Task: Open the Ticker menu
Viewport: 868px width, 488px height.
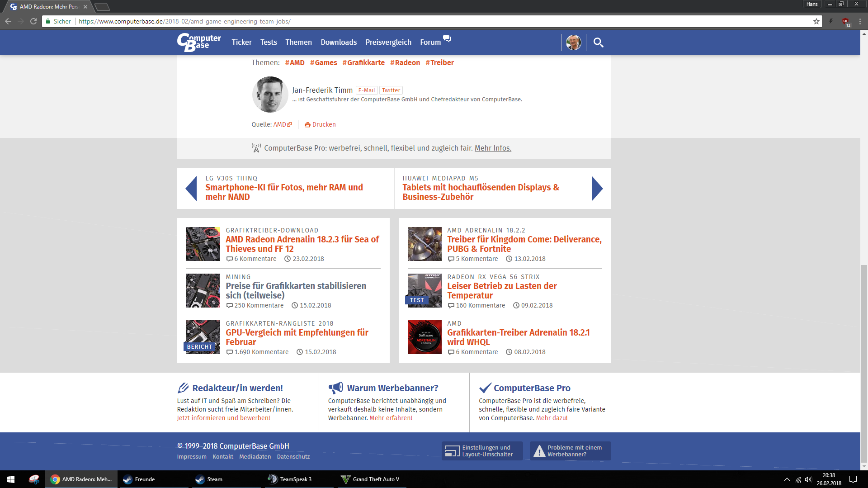Action: 241,42
